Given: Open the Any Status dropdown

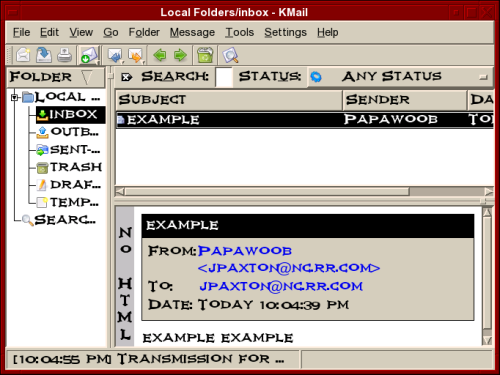Looking at the screenshot, I should click(x=399, y=77).
